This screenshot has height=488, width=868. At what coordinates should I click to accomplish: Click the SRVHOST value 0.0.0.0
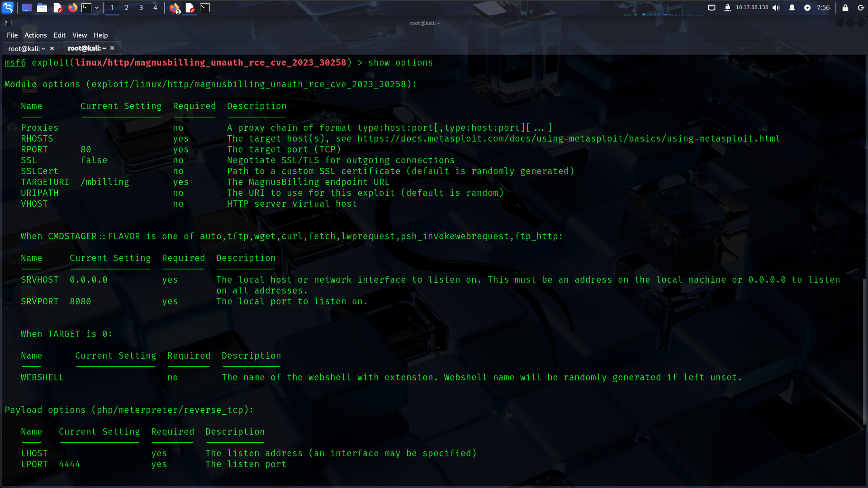89,280
